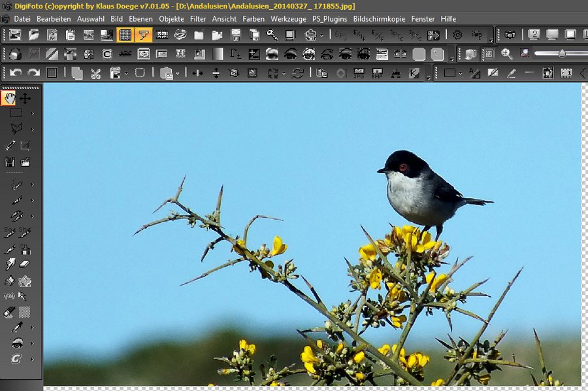This screenshot has width=588, height=391.
Task: Expand the rectangular selection tool flyout
Action: pyautogui.click(x=32, y=114)
